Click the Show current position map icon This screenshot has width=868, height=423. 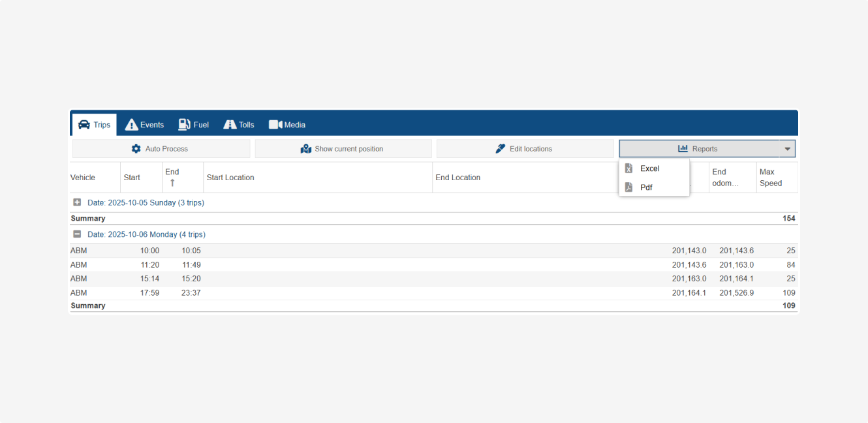306,149
